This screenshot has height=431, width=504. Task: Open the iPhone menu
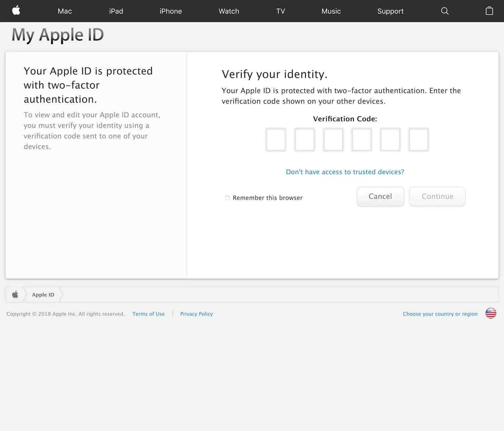(171, 11)
